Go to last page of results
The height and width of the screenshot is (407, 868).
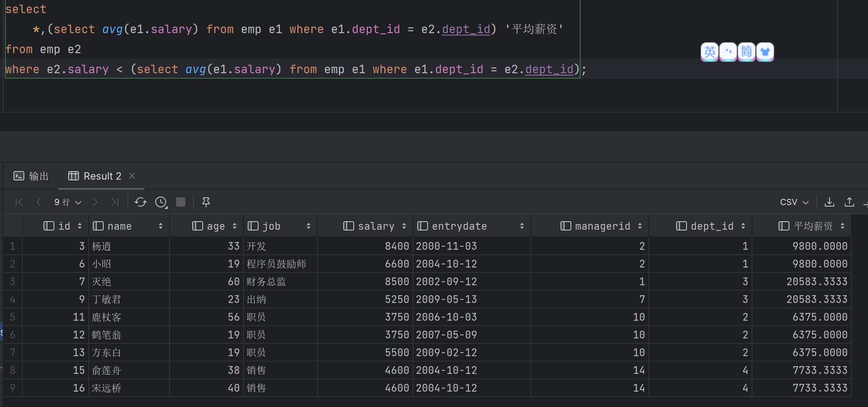click(115, 202)
